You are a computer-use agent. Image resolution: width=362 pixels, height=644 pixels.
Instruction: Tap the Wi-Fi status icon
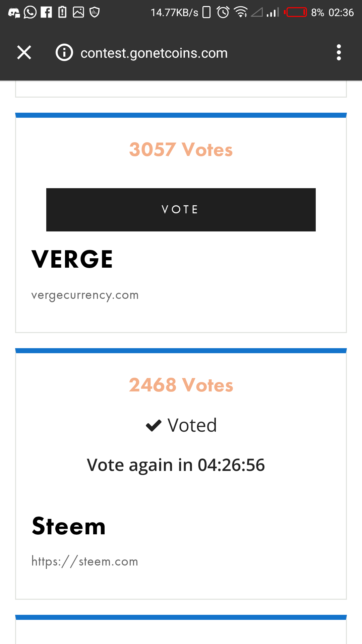(x=241, y=12)
